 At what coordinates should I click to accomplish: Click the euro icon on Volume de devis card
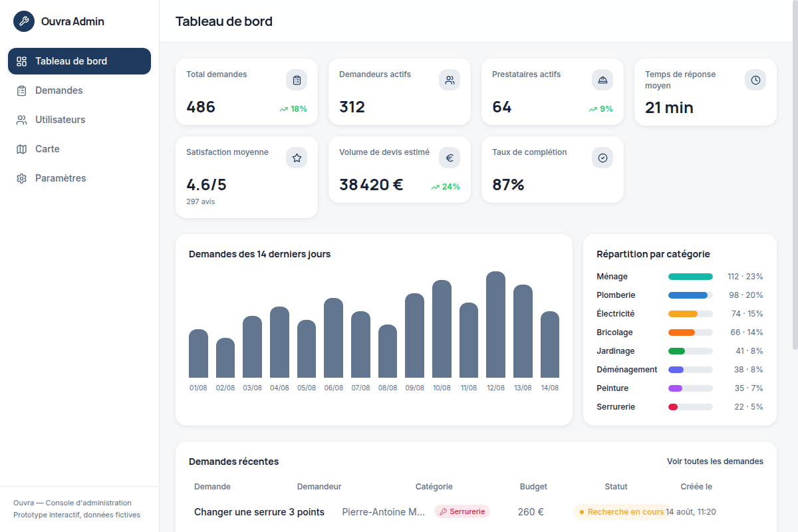click(450, 158)
